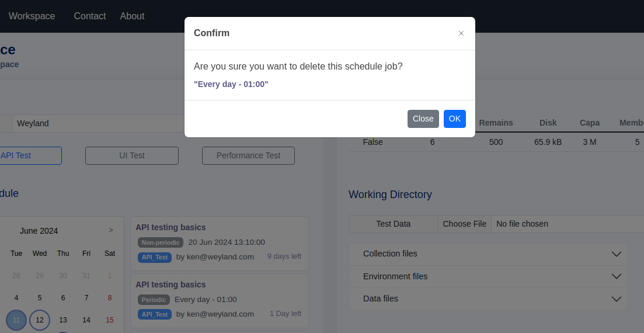Choose File for Test Data upload

click(465, 224)
